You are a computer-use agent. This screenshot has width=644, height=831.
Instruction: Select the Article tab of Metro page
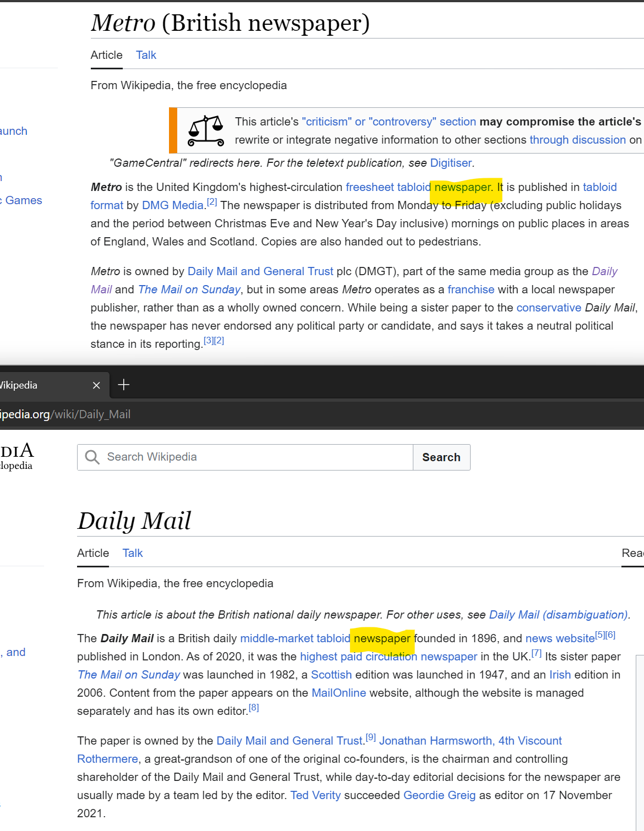(107, 55)
